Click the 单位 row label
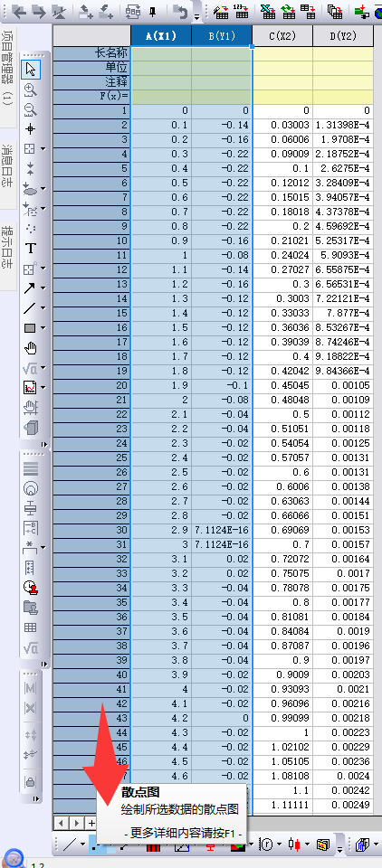 coord(91,68)
